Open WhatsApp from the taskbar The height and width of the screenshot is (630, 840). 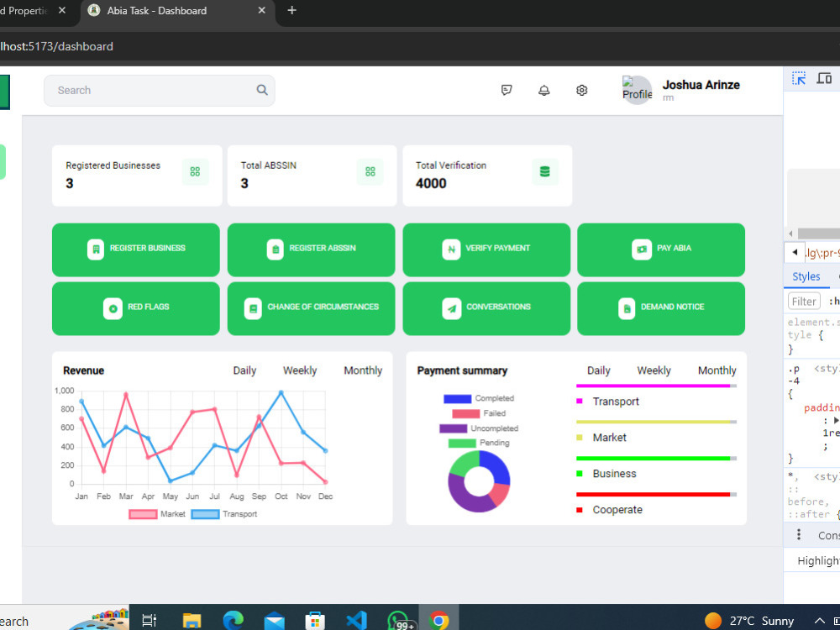tap(399, 621)
